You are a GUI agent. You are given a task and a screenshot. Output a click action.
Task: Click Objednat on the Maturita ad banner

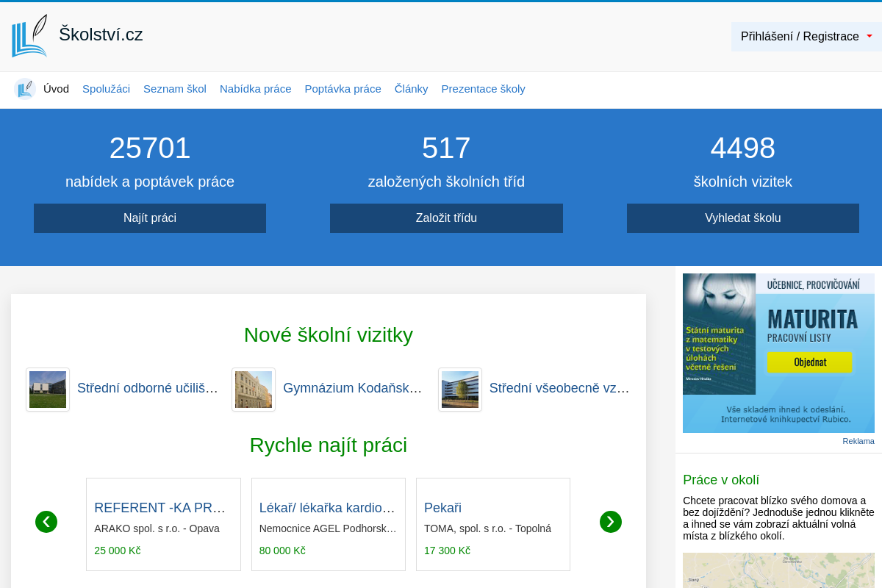coord(809,362)
